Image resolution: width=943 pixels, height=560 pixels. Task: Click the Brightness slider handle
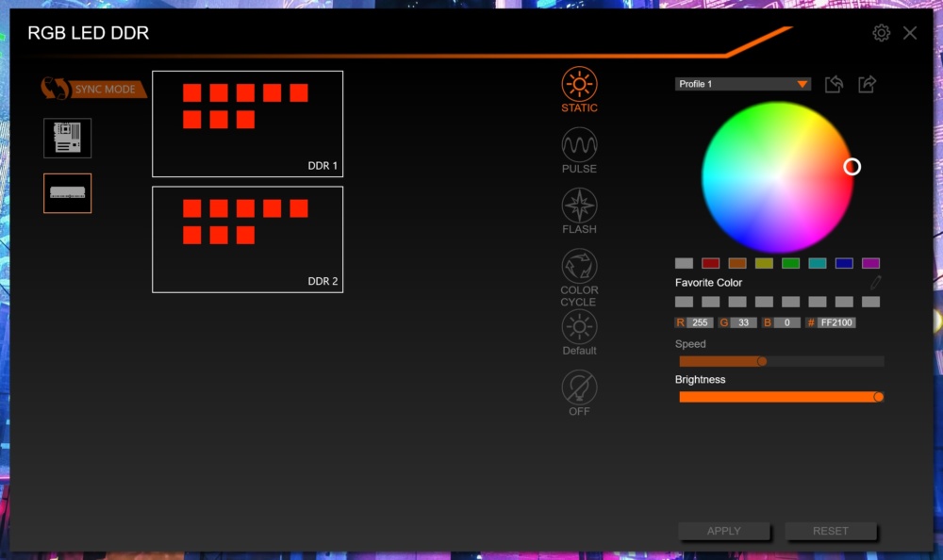click(x=878, y=396)
